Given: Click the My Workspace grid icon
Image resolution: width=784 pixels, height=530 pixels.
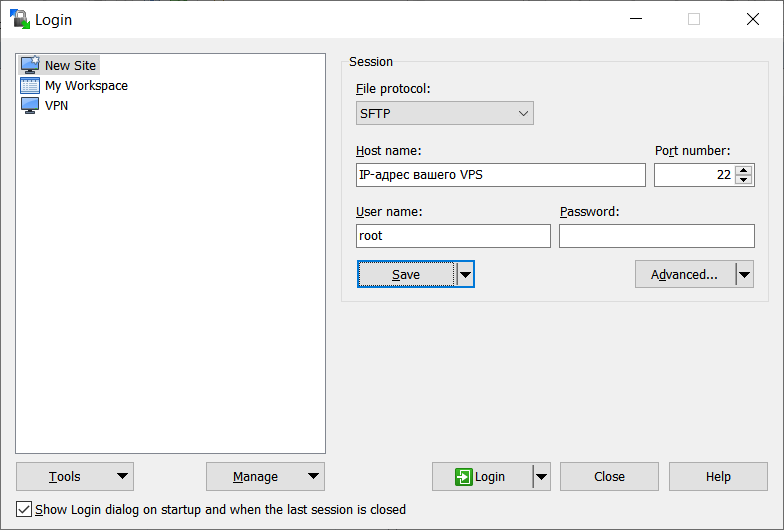Looking at the screenshot, I should pos(30,86).
